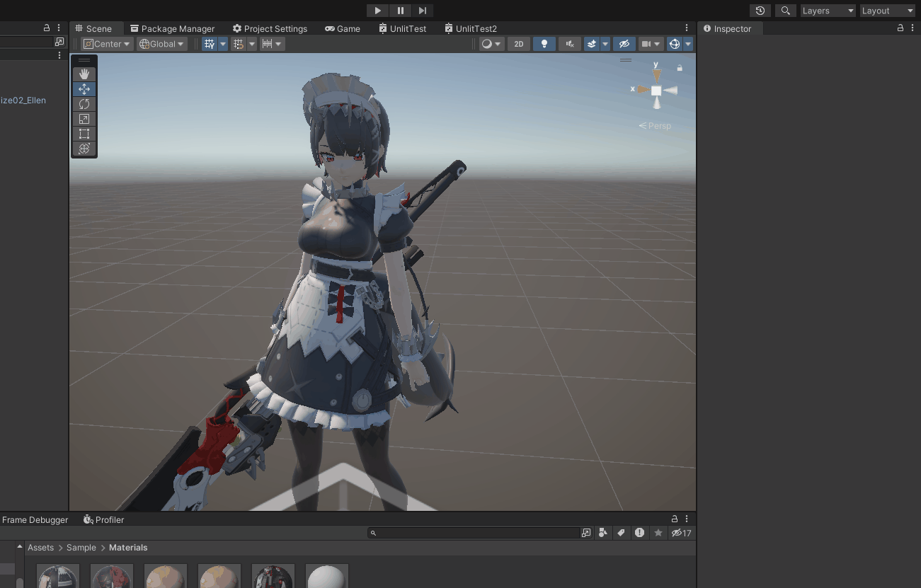Select the combined Transform tool
This screenshot has width=921, height=588.
click(84, 149)
